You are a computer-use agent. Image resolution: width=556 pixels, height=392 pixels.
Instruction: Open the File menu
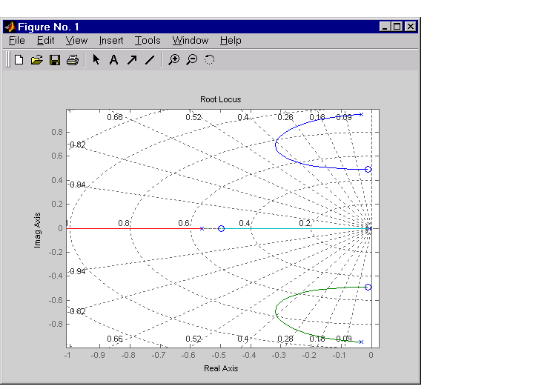point(16,41)
